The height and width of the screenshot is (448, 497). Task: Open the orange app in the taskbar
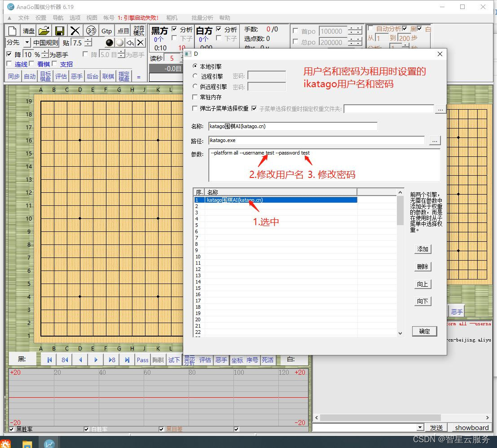(x=5, y=444)
